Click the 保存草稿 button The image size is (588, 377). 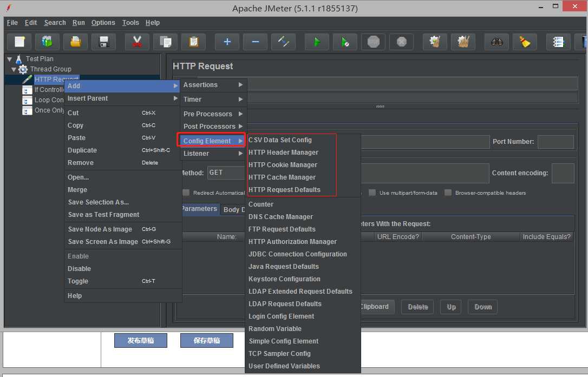207,340
